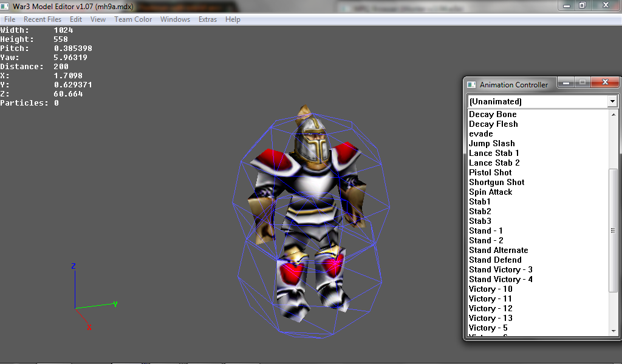Select Victory - 12 in animation list
622x364 pixels.
[490, 309]
